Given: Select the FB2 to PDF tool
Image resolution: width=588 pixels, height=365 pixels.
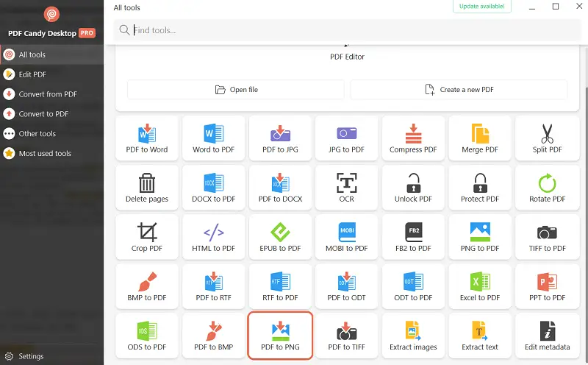Looking at the screenshot, I should click(413, 237).
